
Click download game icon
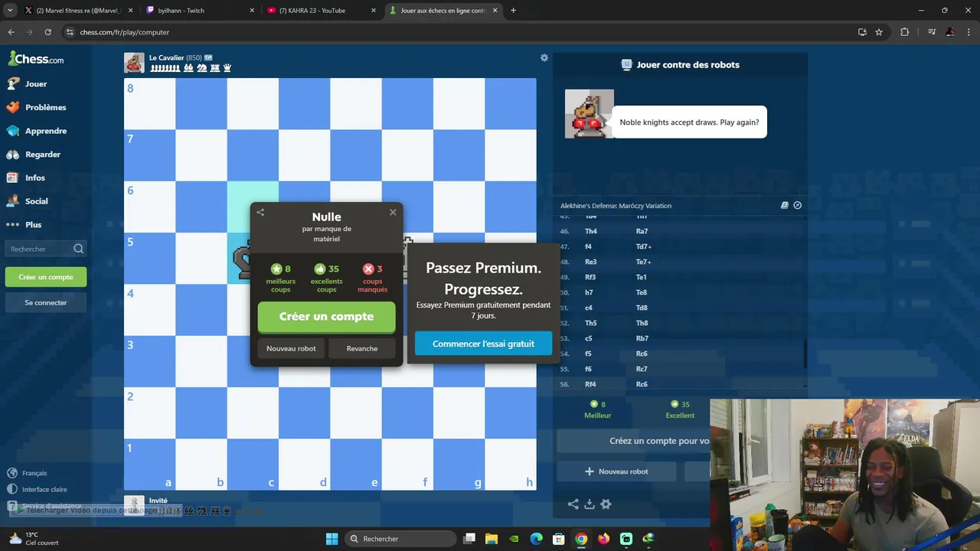coord(590,504)
